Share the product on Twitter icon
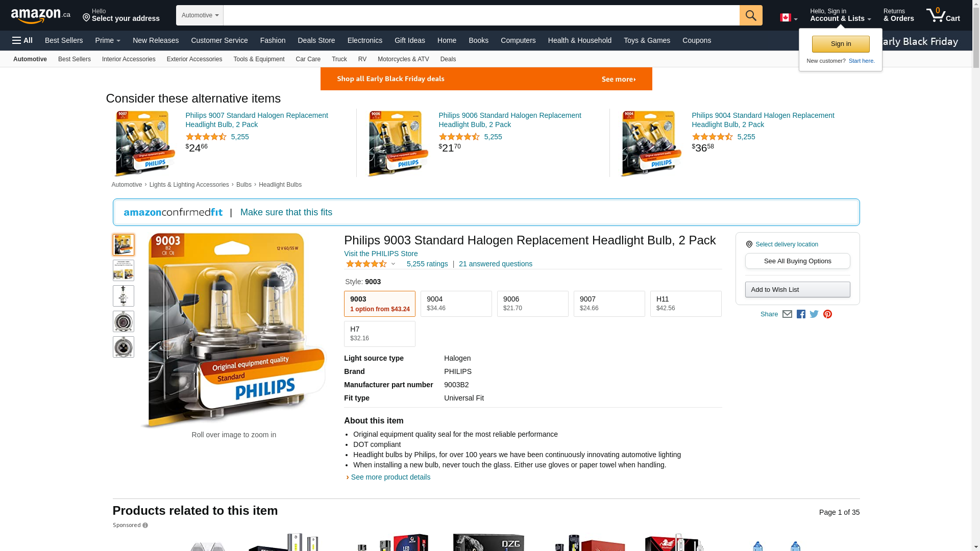Screen dimensions: 980x551 click(x=814, y=314)
